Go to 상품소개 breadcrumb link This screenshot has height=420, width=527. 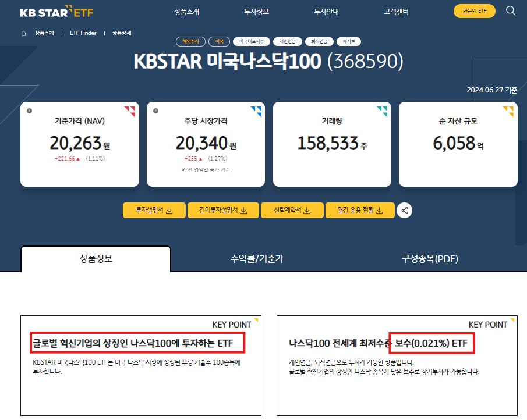click(44, 33)
